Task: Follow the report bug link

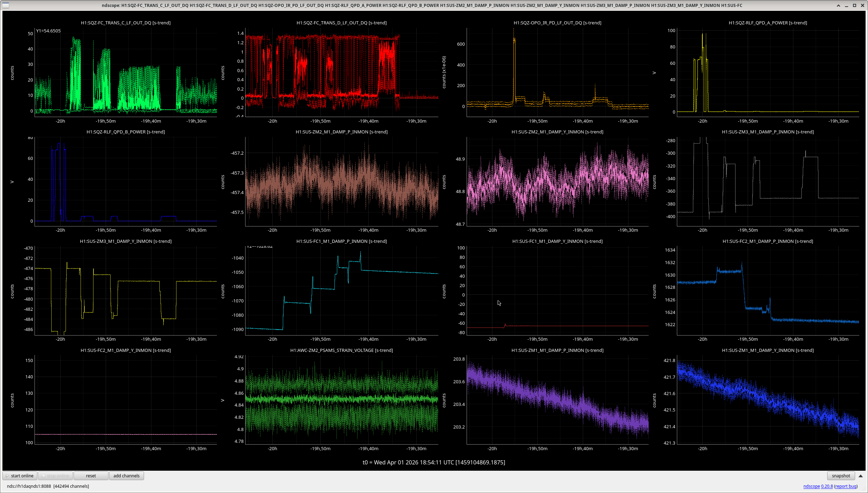Action: [846, 486]
